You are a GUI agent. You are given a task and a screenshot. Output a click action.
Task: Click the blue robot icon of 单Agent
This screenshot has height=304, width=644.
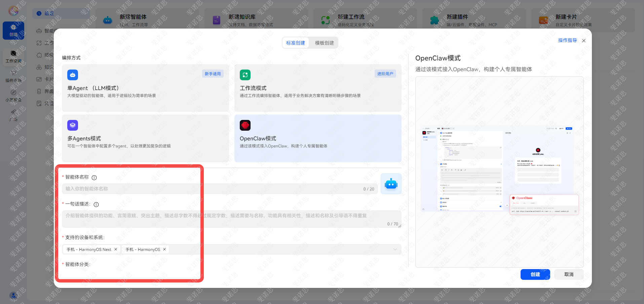[73, 75]
